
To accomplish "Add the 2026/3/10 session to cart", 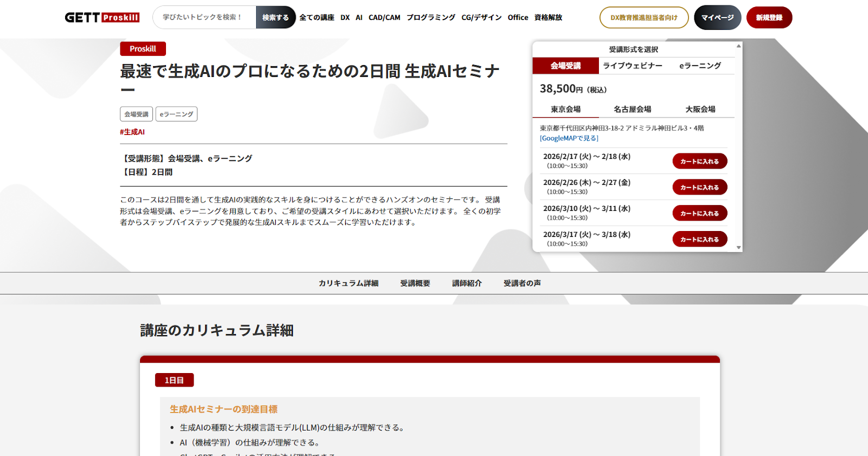I will [699, 213].
